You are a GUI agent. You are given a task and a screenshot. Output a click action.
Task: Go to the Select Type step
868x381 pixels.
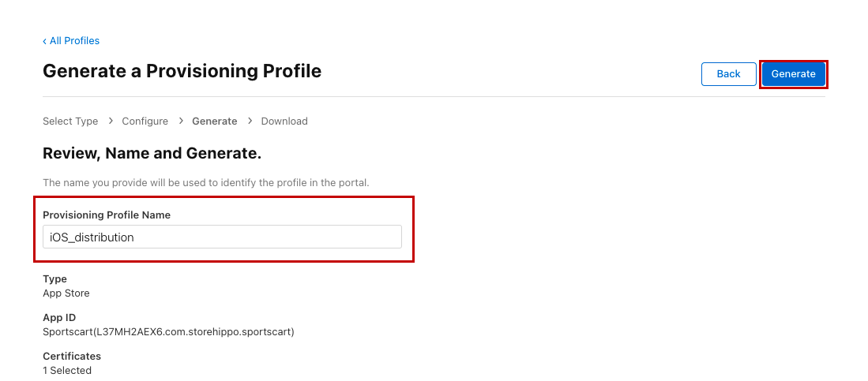coord(70,121)
